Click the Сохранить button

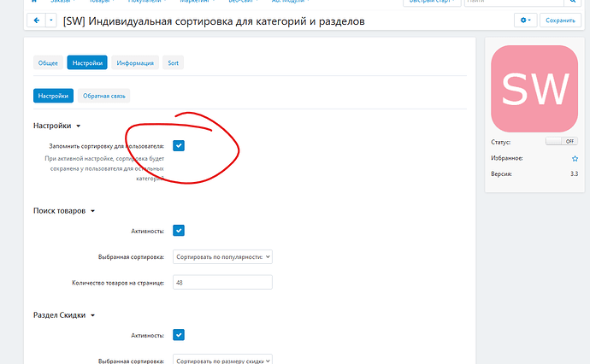coord(560,21)
